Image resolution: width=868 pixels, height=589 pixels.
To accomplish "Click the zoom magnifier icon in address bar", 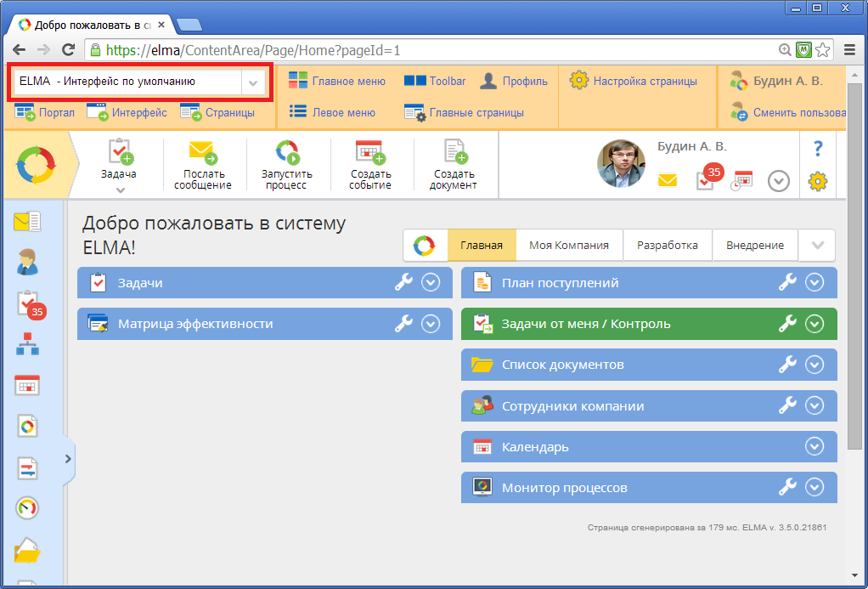I will [785, 50].
